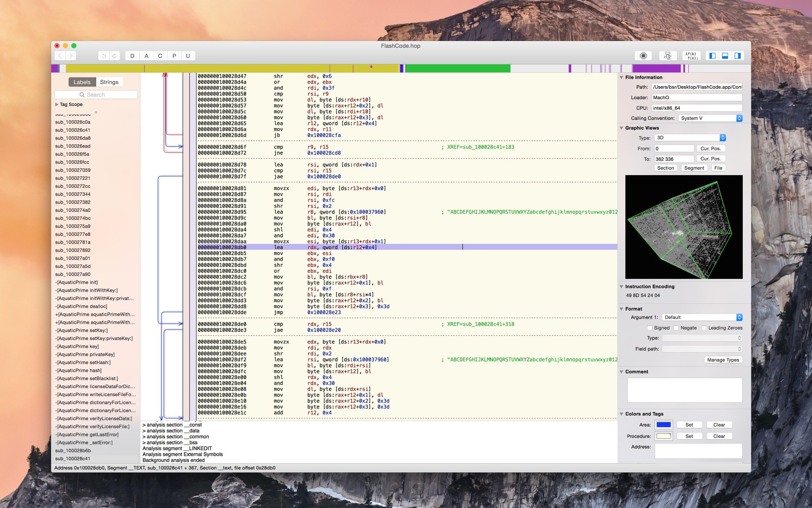Switch to the Strings tab
The image size is (812, 508).
click(109, 82)
